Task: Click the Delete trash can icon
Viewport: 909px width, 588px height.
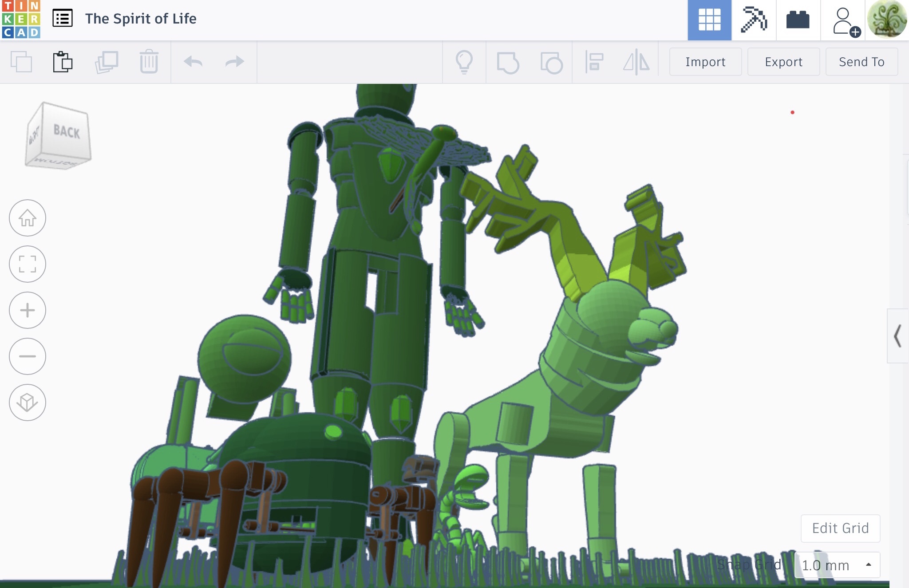Action: 149,62
